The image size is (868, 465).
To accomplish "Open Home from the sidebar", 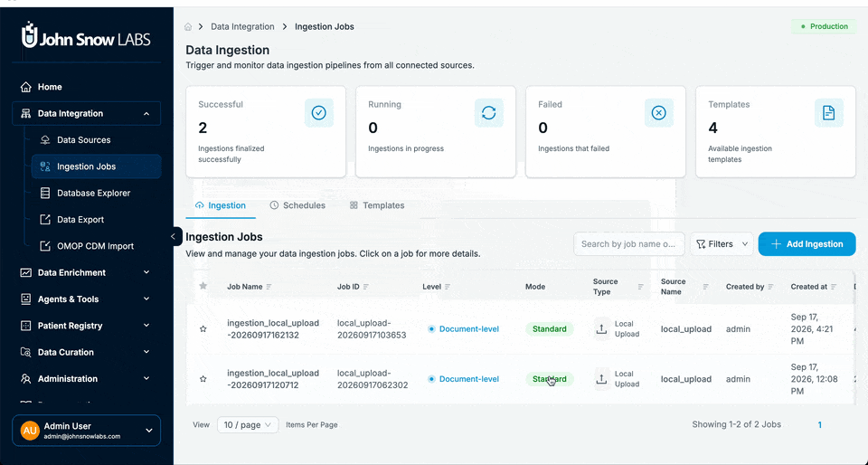I will tap(87, 87).
